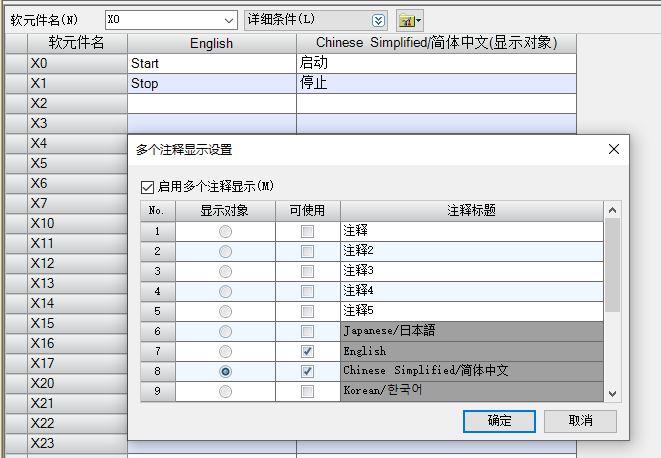Uncheck the English 可使用 checkbox
Image resolution: width=661 pixels, height=458 pixels.
point(307,351)
